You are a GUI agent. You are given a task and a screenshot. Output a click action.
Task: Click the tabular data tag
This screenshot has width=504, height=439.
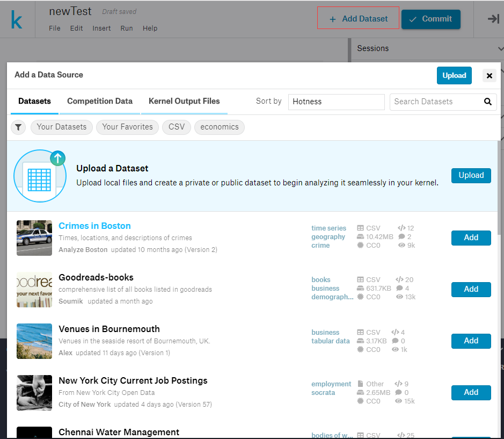[330, 341]
